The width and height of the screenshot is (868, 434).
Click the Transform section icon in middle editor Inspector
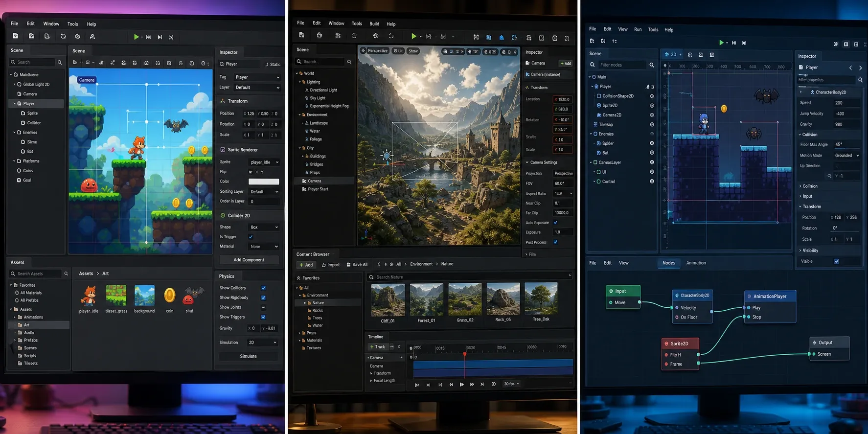click(527, 88)
